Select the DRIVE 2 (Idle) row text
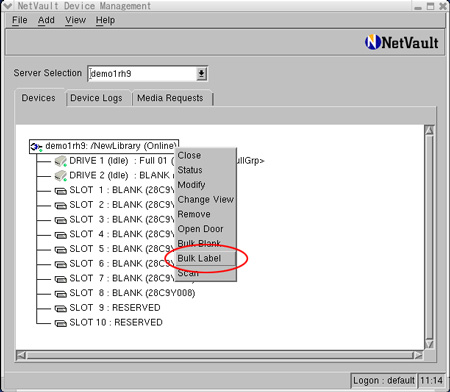Image resolution: width=450 pixels, height=392 pixels. pyautogui.click(x=121, y=176)
